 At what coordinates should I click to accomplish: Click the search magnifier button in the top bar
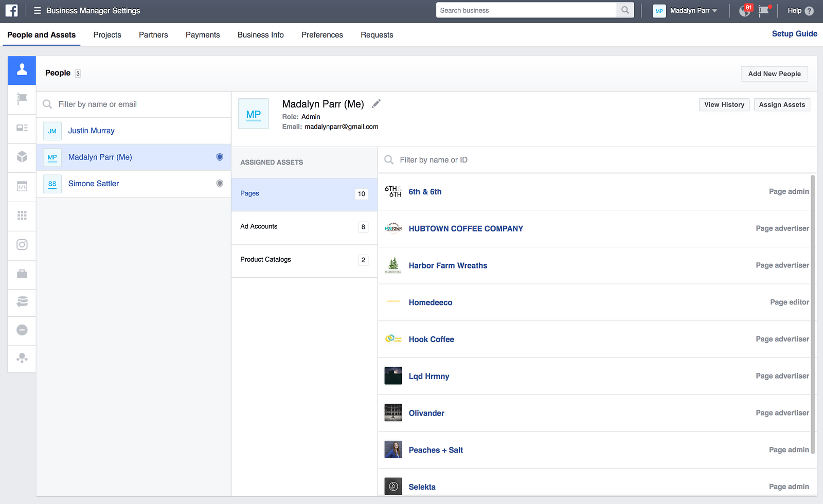click(x=625, y=10)
